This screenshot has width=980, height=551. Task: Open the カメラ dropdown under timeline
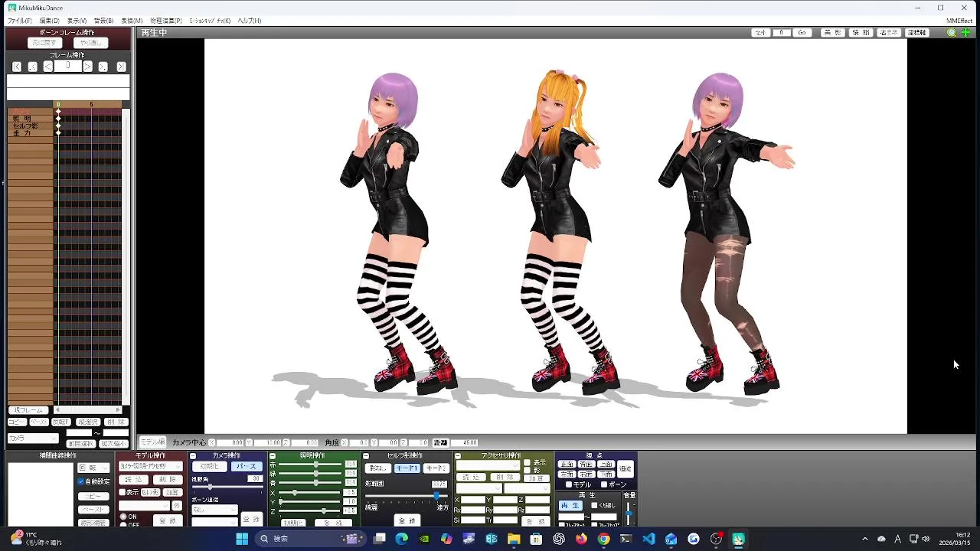pos(33,439)
